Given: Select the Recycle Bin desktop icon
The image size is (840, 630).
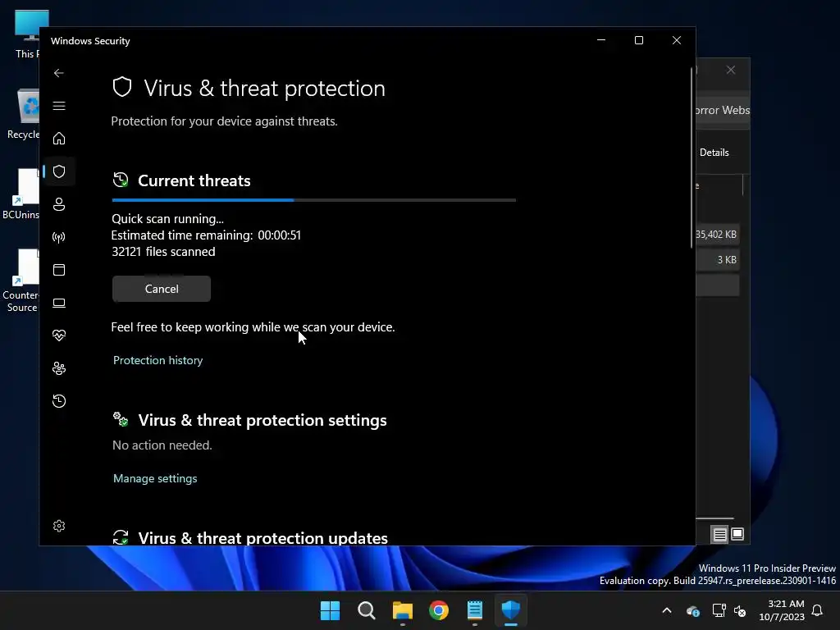Looking at the screenshot, I should [24, 114].
